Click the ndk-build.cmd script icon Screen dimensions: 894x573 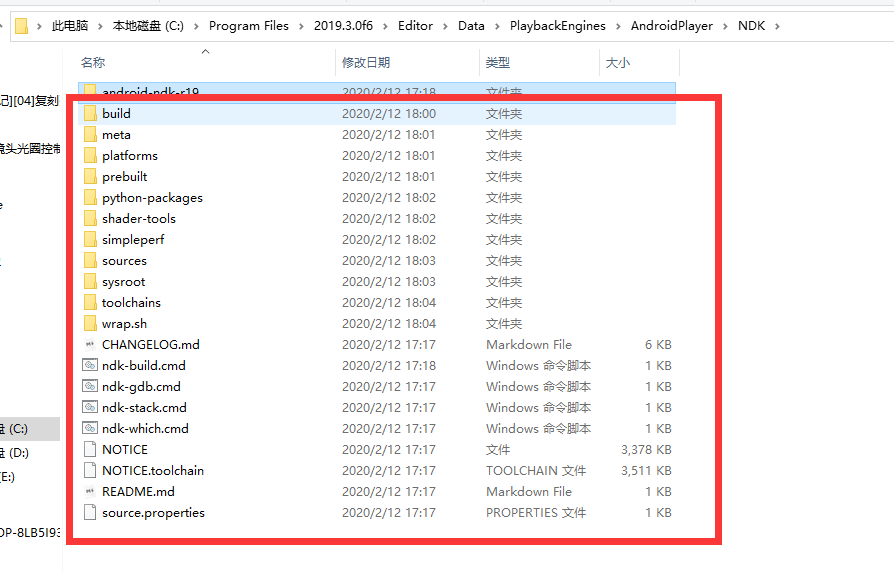[90, 365]
